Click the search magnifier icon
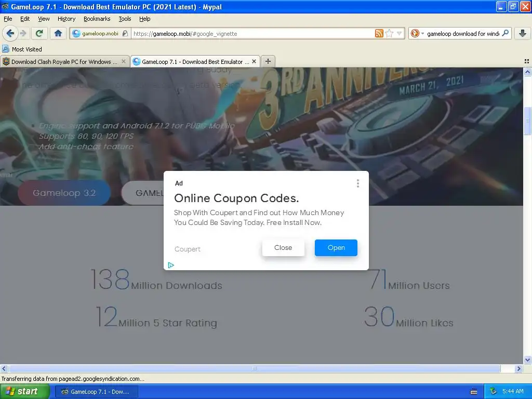The width and height of the screenshot is (532, 399). click(x=505, y=33)
